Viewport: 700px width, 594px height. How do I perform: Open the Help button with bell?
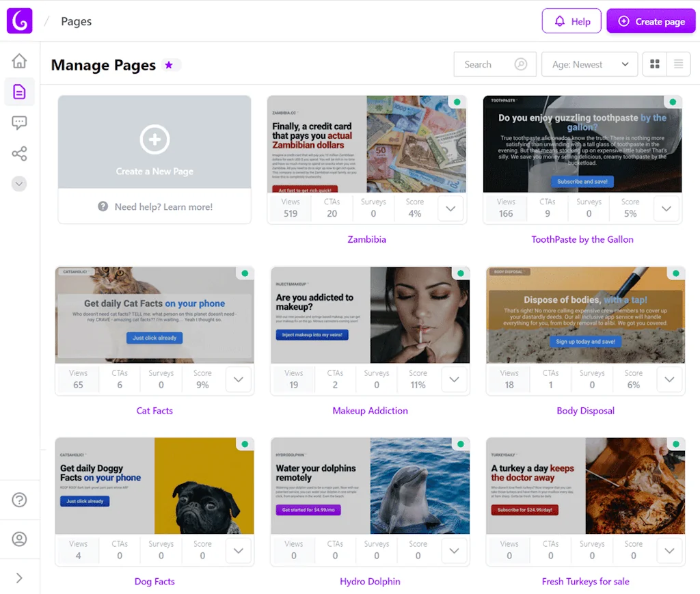[x=571, y=21]
